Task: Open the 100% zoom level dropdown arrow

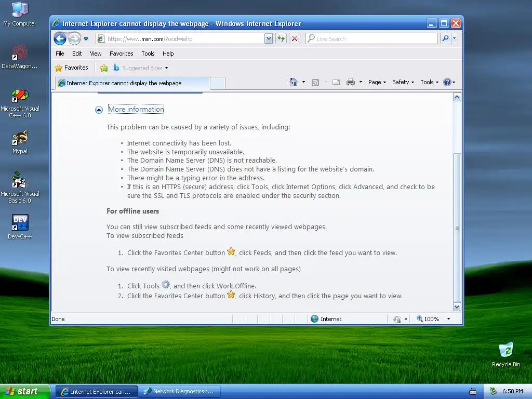Action: (448, 319)
